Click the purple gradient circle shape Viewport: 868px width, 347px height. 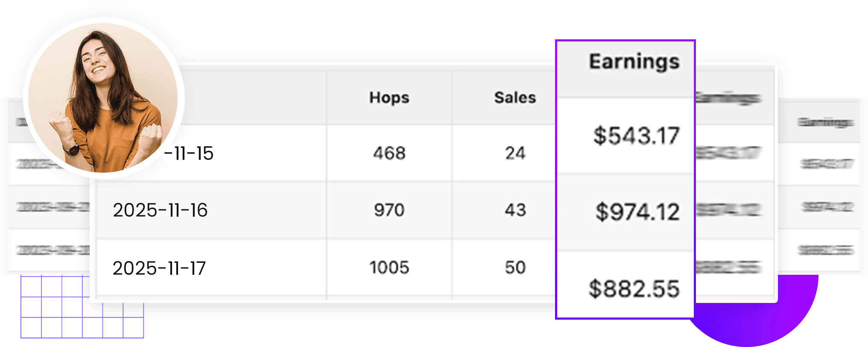pyautogui.click(x=769, y=316)
